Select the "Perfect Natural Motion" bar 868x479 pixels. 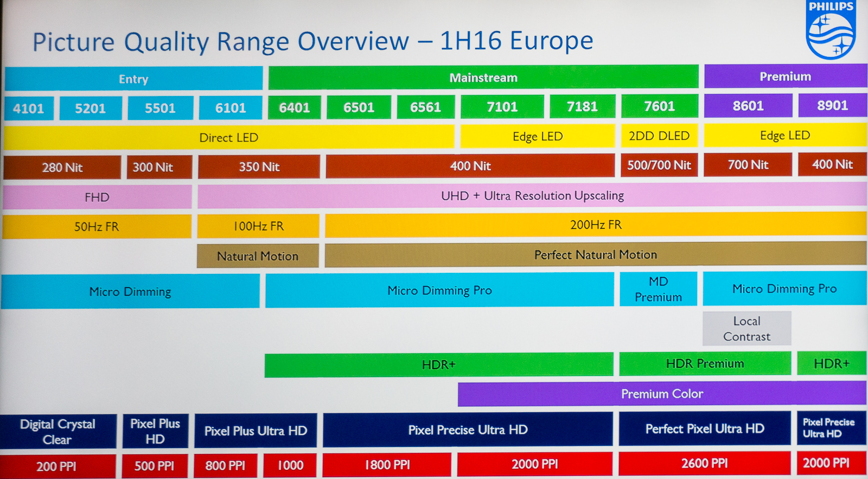click(x=596, y=254)
